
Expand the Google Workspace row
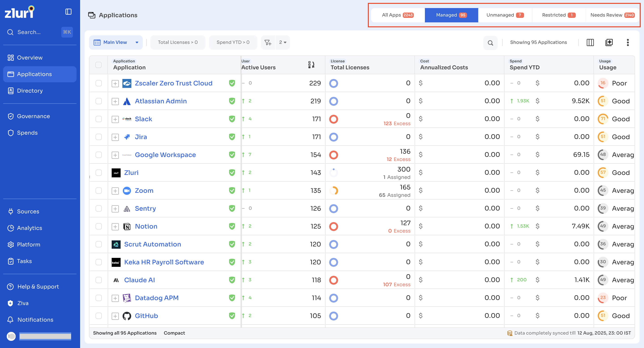tap(115, 155)
